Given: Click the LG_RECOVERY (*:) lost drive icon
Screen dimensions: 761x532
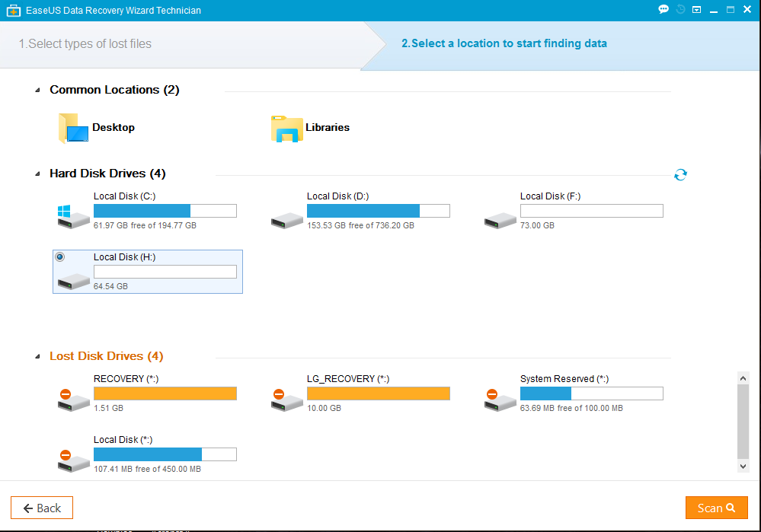Looking at the screenshot, I should (x=287, y=400).
